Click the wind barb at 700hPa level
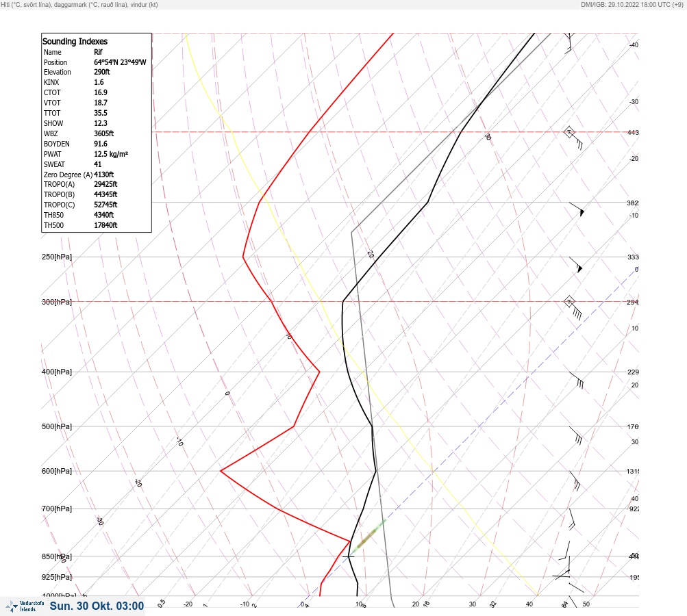Screen dimensions: 687x616 (x=572, y=519)
